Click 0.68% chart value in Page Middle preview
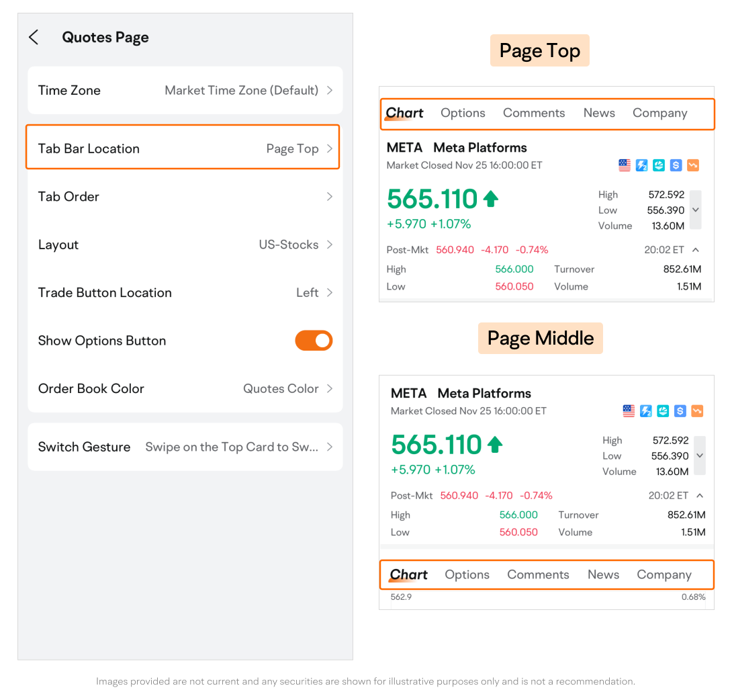The width and height of the screenshot is (732, 700). [x=693, y=597]
